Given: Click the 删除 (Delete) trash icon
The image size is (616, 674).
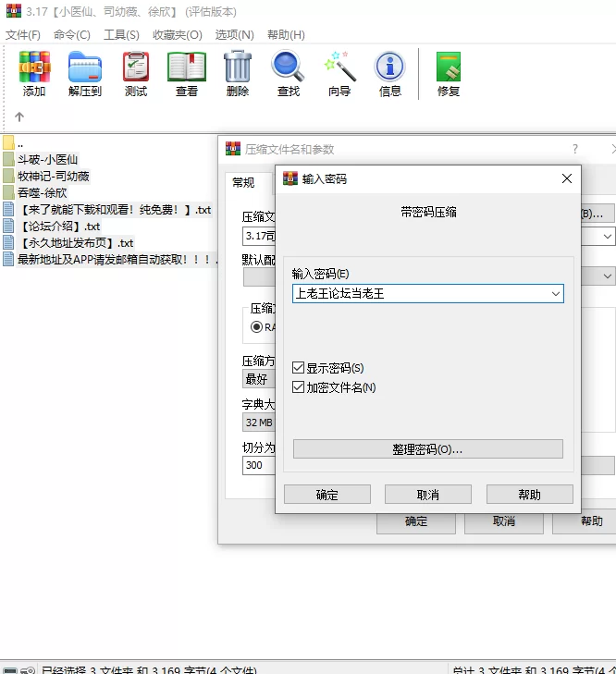Looking at the screenshot, I should 238,73.
